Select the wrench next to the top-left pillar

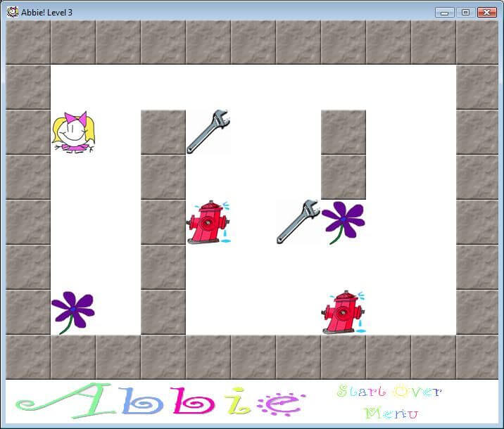pos(208,132)
